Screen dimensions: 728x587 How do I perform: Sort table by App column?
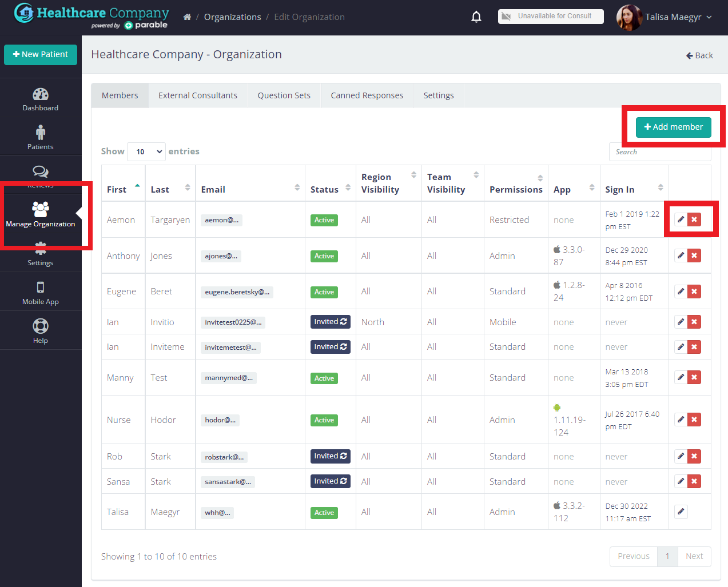pyautogui.click(x=574, y=183)
